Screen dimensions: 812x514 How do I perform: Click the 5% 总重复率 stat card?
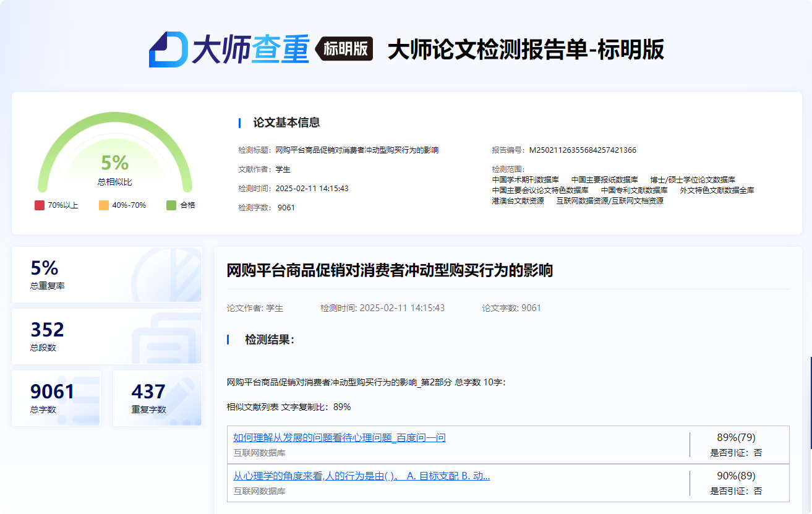[x=107, y=275]
